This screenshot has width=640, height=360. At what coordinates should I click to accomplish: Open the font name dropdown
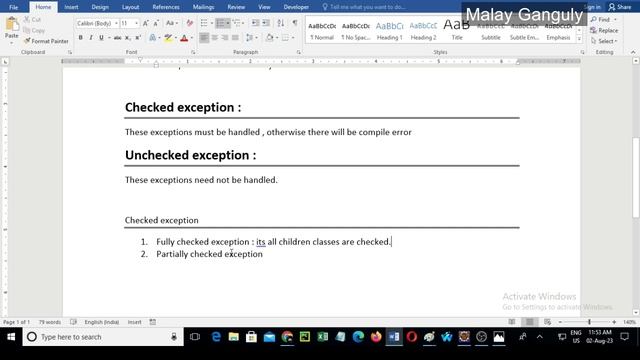tap(116, 23)
